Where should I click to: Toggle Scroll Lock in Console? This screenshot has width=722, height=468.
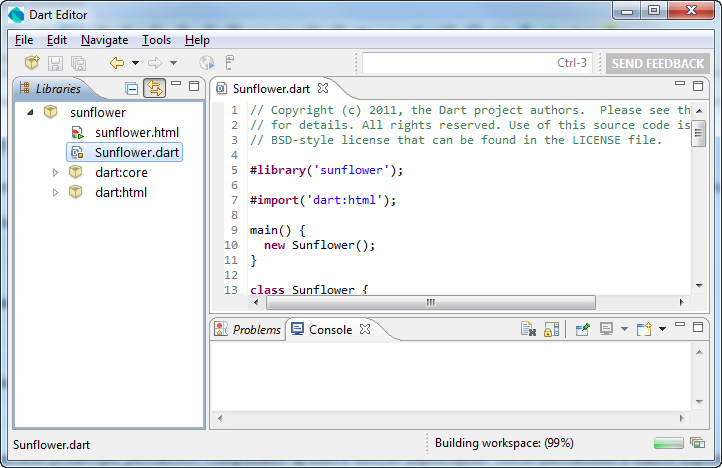coord(552,329)
